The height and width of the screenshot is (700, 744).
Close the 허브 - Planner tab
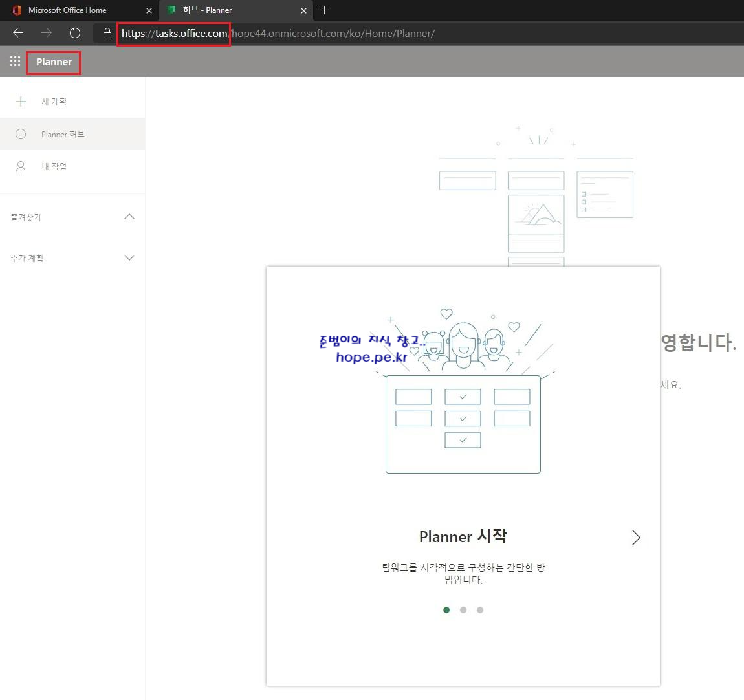pos(303,10)
